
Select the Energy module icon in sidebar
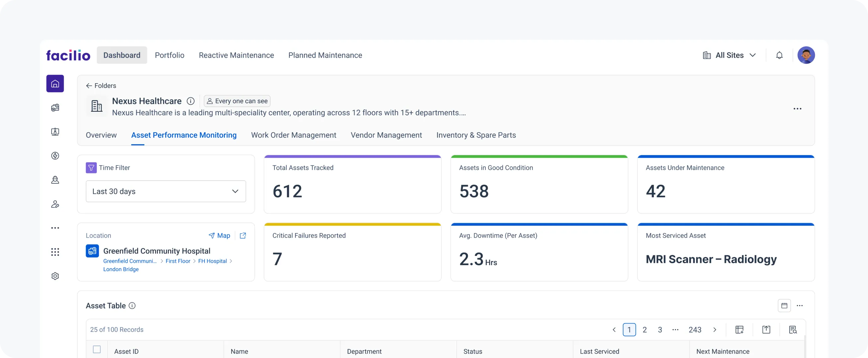(55, 155)
